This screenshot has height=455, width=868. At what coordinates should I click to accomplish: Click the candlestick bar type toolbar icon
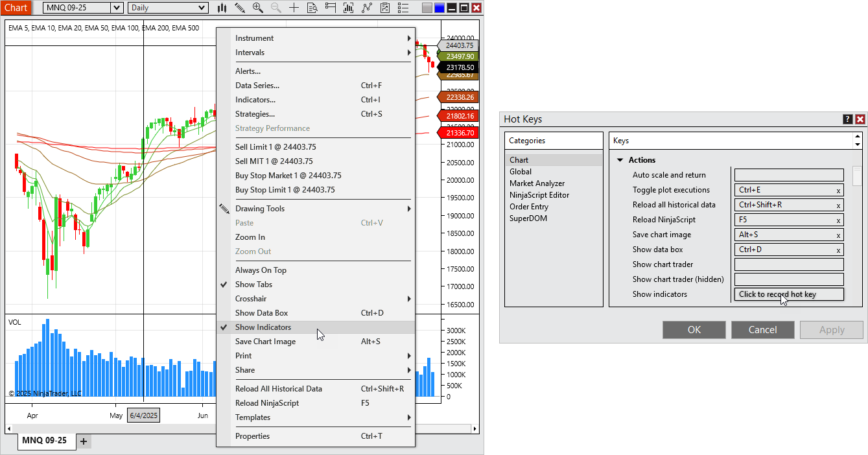click(x=222, y=8)
